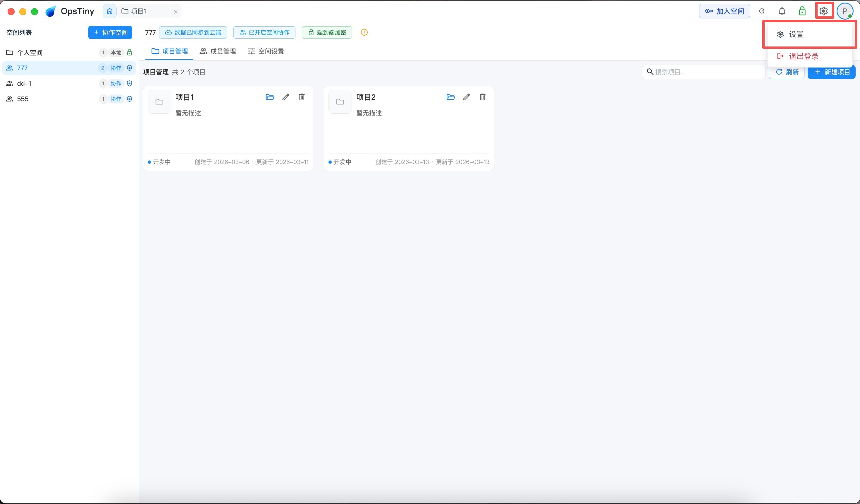The height and width of the screenshot is (504, 860).
Task: Click the 刷新 button
Action: tap(787, 72)
